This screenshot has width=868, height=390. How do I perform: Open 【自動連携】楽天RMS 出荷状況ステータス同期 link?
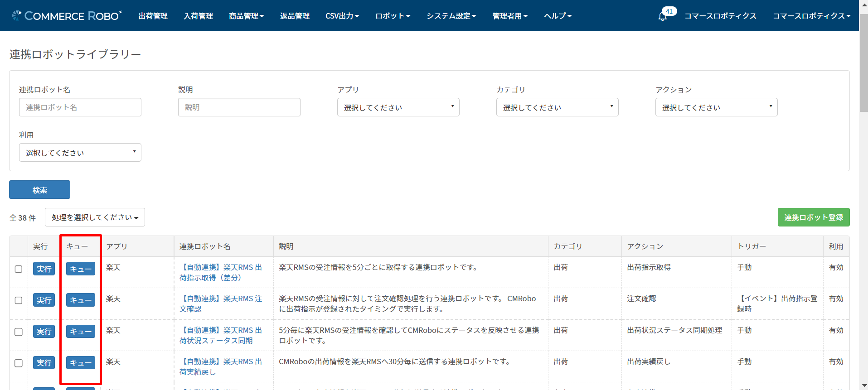[x=221, y=335]
